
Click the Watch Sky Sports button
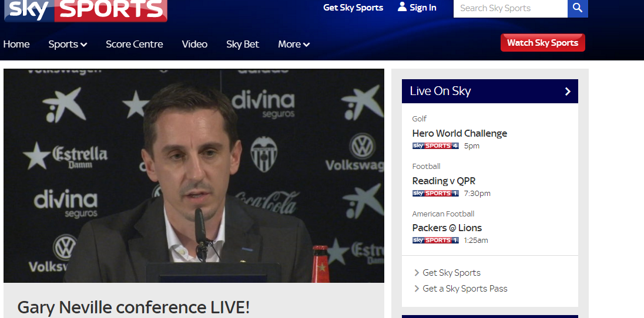click(542, 43)
